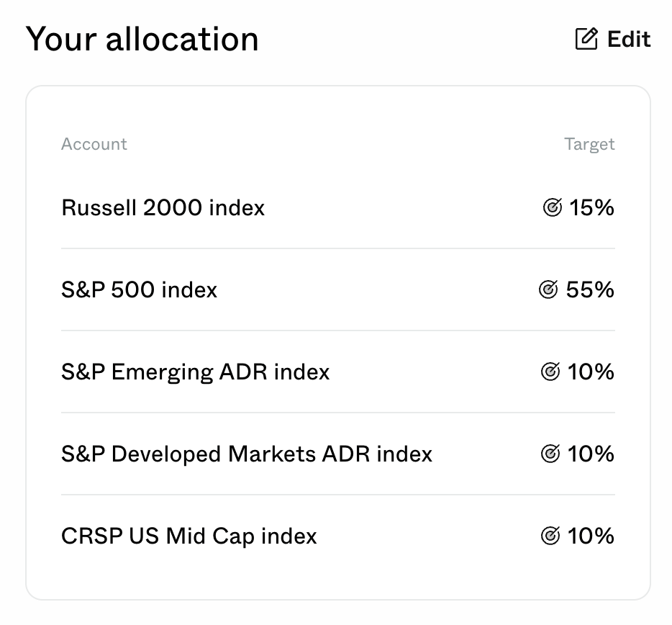This screenshot has height=625, width=672.
Task: Click the 10% target for Developed Markets
Action: click(x=591, y=454)
